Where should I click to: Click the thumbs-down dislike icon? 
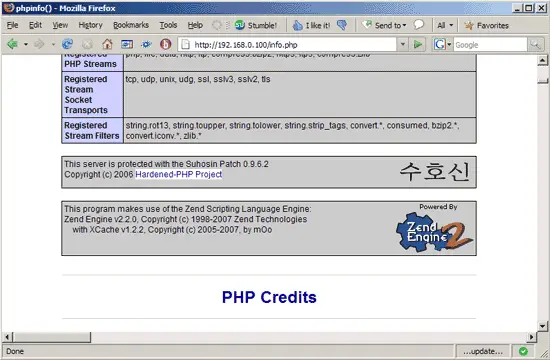click(342, 25)
